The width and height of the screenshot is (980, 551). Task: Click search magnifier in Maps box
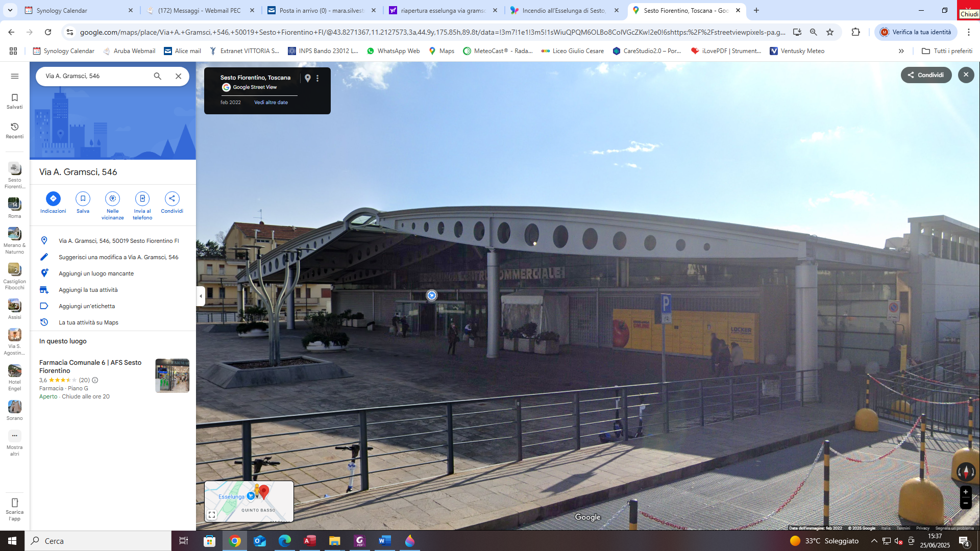(x=158, y=76)
